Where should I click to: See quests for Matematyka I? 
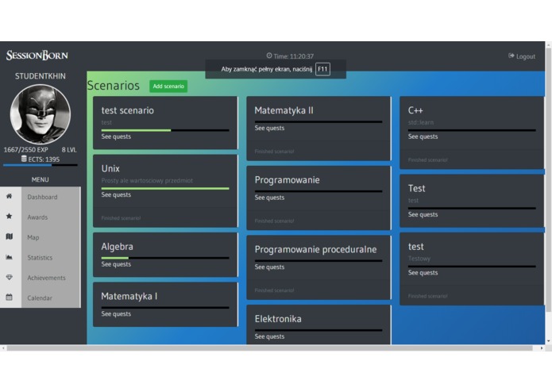point(116,314)
